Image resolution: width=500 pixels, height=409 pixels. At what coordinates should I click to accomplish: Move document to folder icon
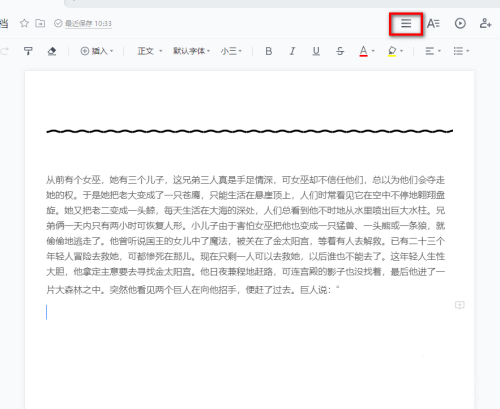point(40,23)
